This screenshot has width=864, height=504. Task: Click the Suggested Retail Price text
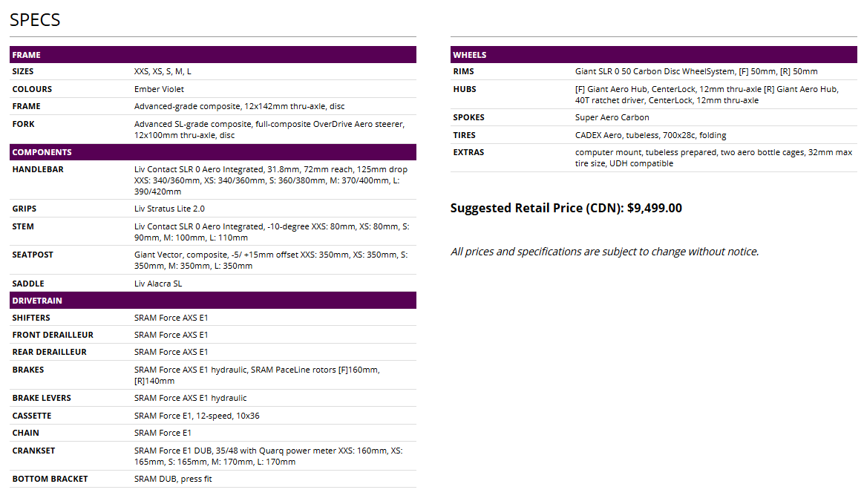tap(566, 208)
